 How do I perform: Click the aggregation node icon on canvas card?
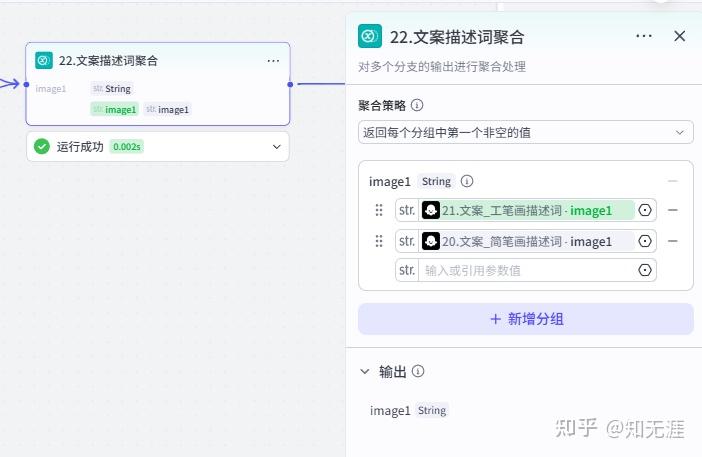click(44, 60)
